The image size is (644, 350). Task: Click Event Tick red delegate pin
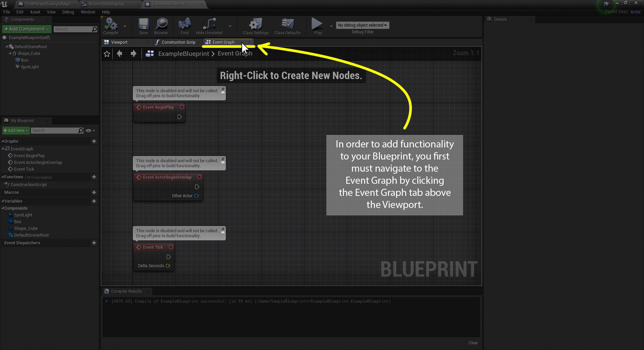(171, 247)
